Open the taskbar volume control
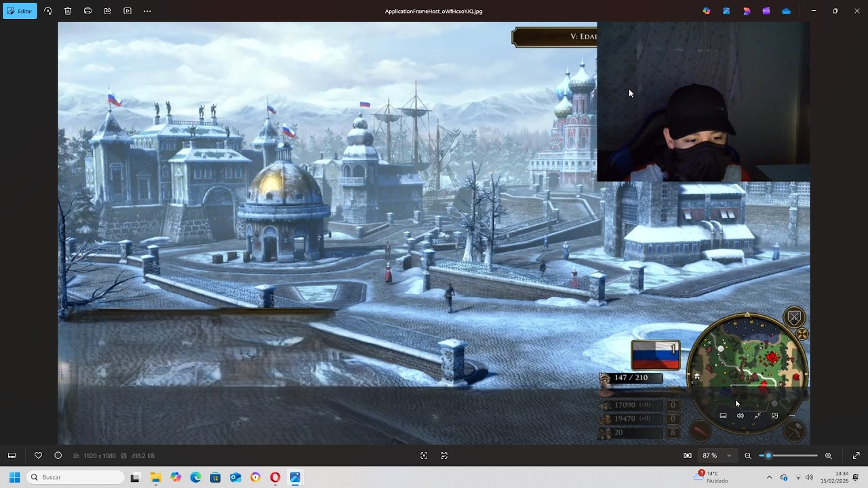 (809, 477)
